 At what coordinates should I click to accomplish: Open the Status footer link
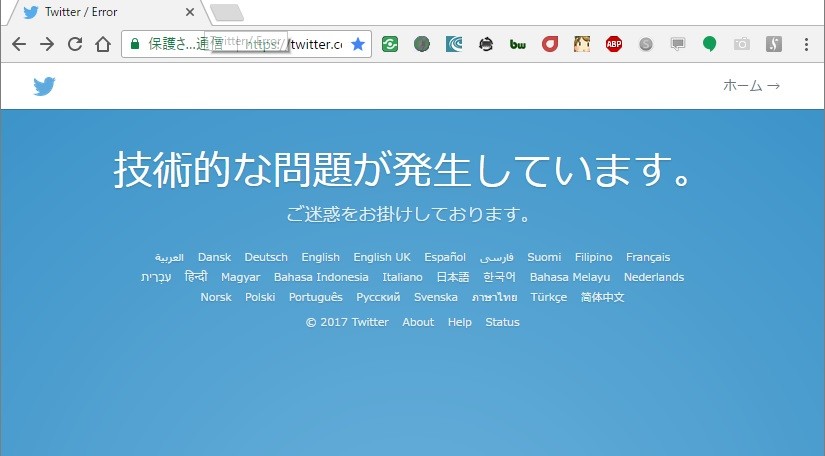502,322
